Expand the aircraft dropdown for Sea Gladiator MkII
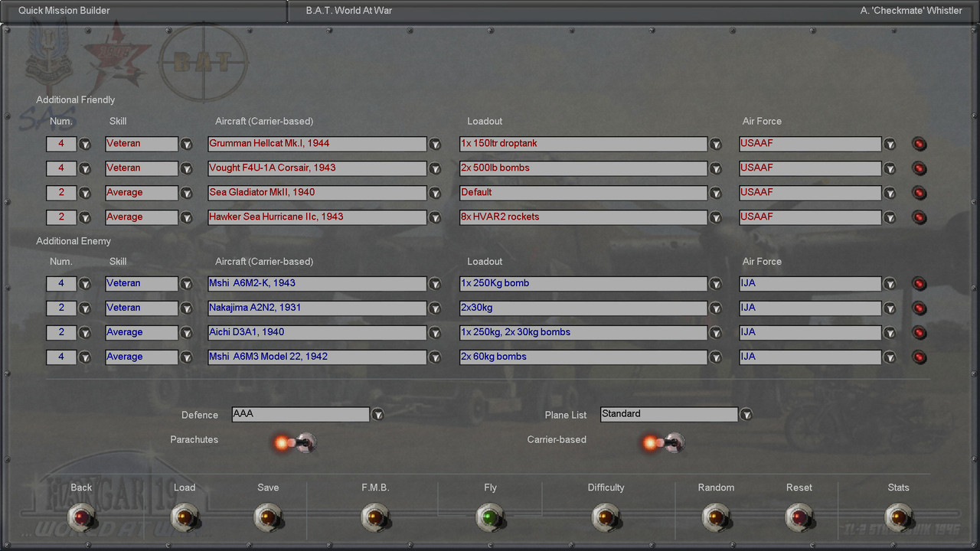This screenshot has width=980, height=551. click(x=435, y=193)
